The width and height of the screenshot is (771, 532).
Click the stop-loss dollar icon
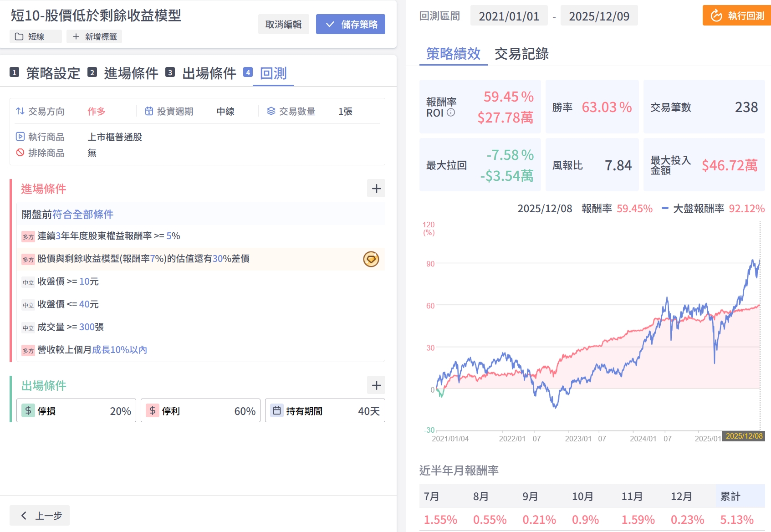point(28,411)
